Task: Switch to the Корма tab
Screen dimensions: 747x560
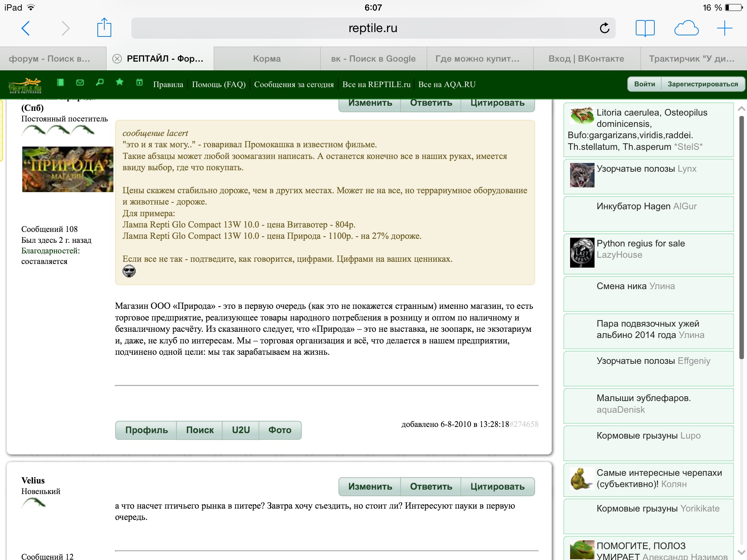Action: coord(267,59)
